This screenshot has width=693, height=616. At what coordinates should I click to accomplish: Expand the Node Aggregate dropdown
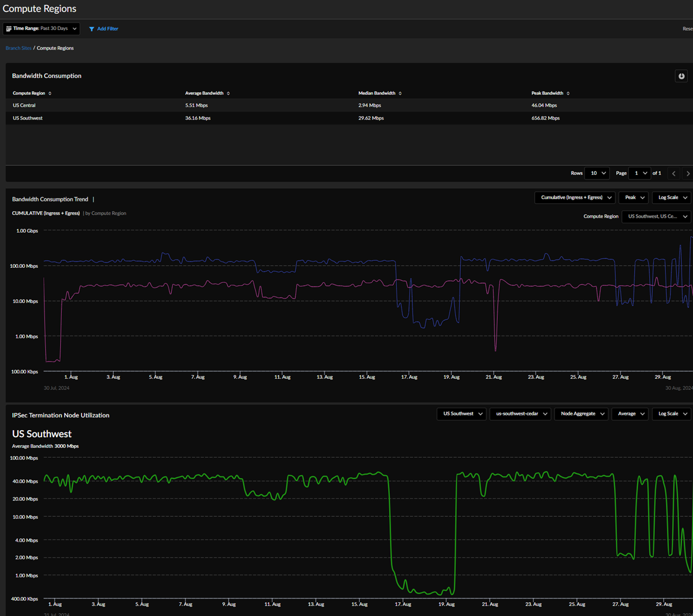tap(582, 414)
